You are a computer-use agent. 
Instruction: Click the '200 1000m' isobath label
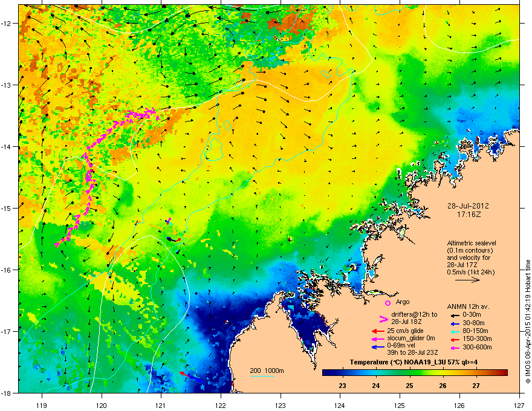pyautogui.click(x=267, y=371)
